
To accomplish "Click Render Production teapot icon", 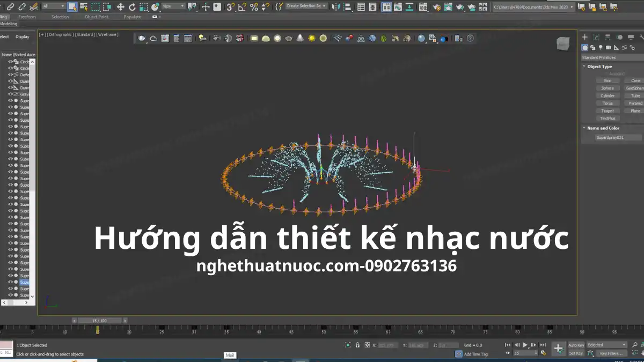I will tap(460, 7).
